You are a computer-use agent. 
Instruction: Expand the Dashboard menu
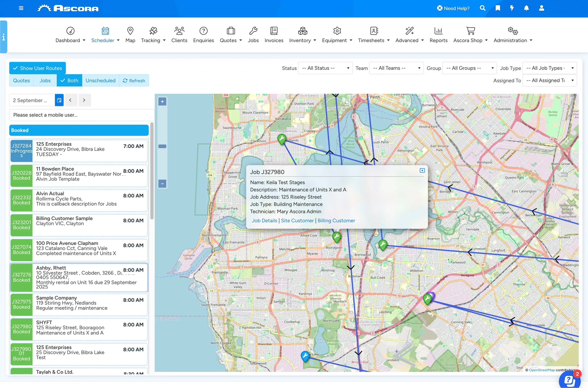click(x=70, y=35)
